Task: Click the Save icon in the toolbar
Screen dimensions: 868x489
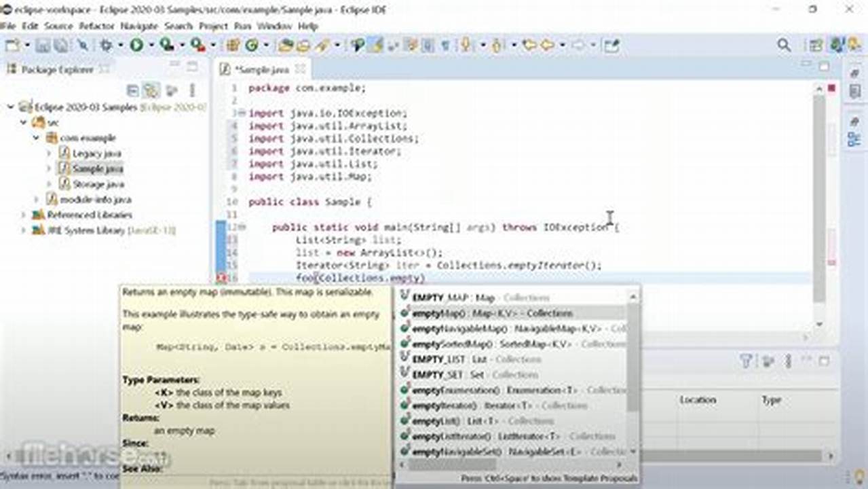Action: tap(42, 45)
